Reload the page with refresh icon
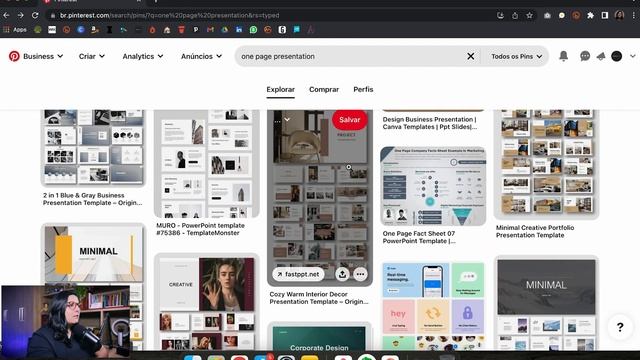 click(35, 16)
